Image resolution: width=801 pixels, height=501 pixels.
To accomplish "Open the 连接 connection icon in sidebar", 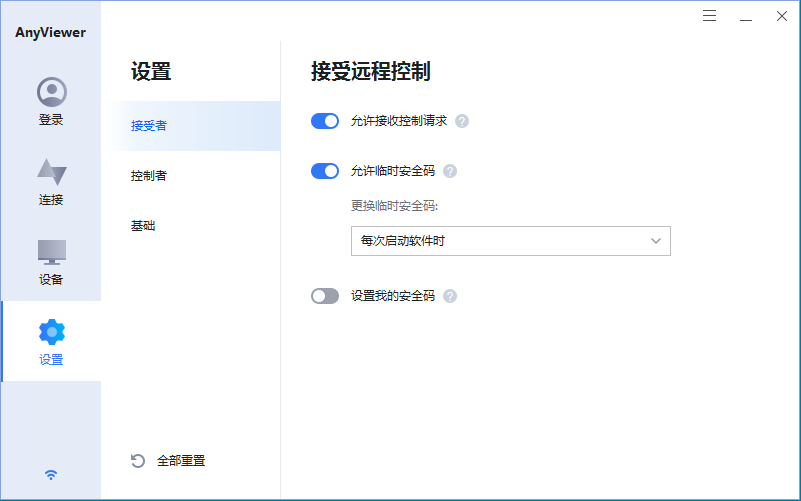I will [x=51, y=172].
